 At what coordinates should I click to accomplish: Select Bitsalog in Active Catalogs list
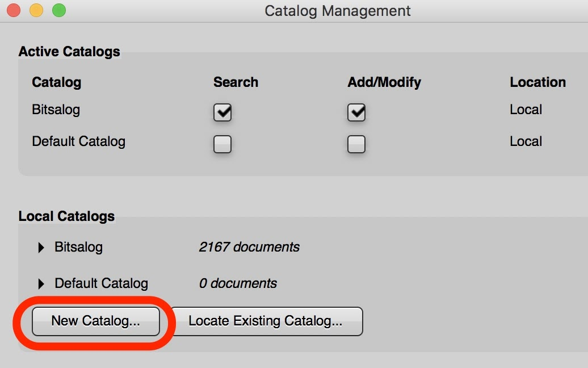56,110
